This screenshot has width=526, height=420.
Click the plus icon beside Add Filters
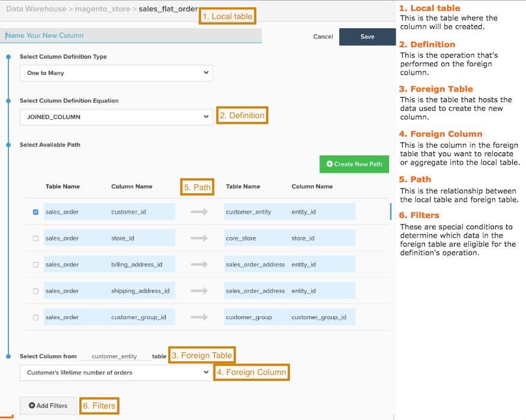tap(31, 405)
